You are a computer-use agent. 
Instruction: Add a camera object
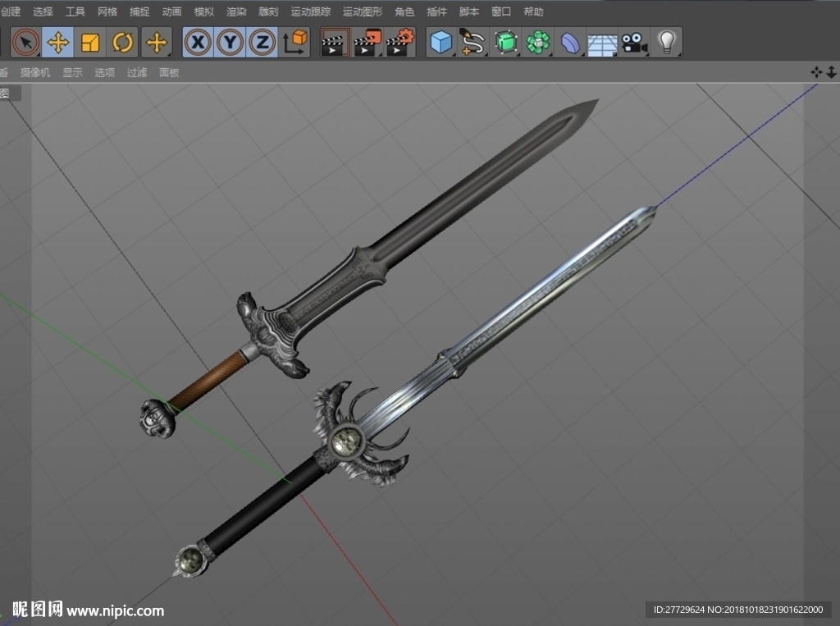635,43
